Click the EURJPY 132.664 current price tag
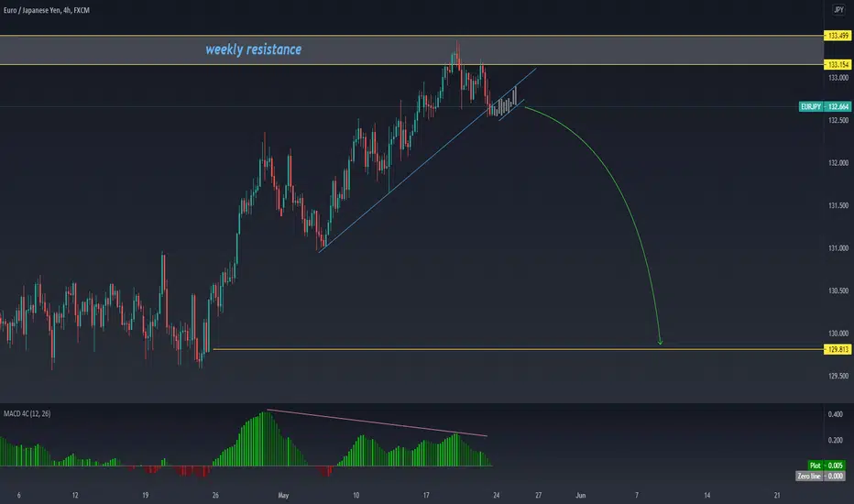This screenshot has width=854, height=504. tap(825, 106)
